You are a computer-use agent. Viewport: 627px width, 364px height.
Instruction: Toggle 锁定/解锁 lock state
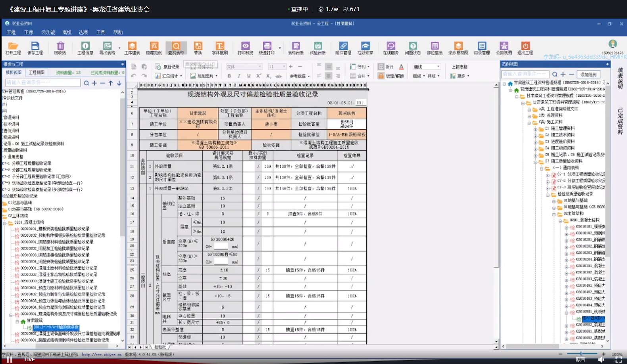click(391, 76)
